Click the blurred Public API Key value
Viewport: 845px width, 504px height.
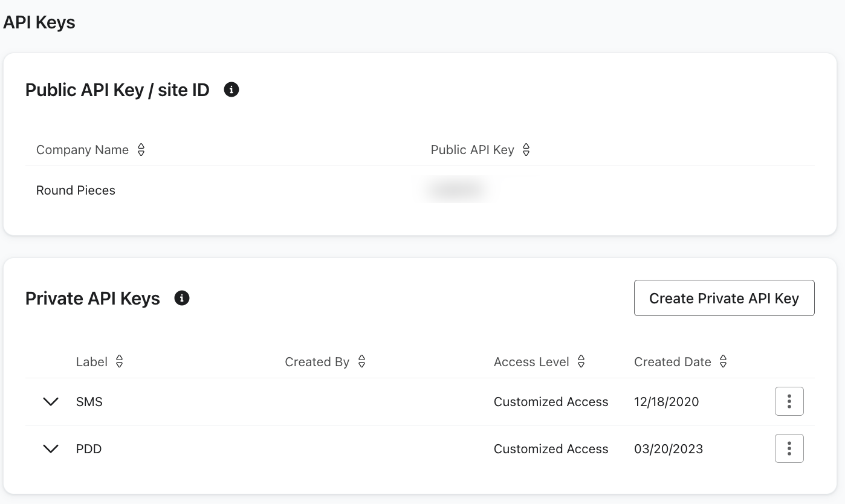click(x=456, y=189)
